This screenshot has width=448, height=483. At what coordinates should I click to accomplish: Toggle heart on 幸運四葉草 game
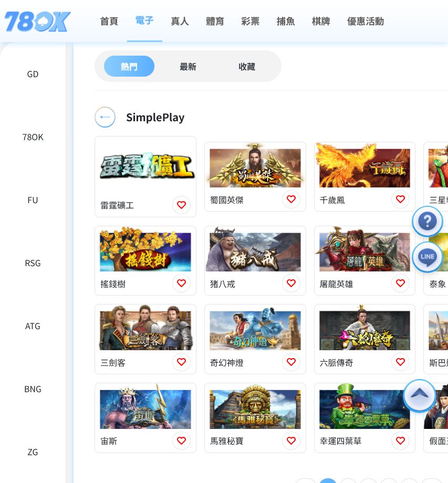pyautogui.click(x=400, y=440)
